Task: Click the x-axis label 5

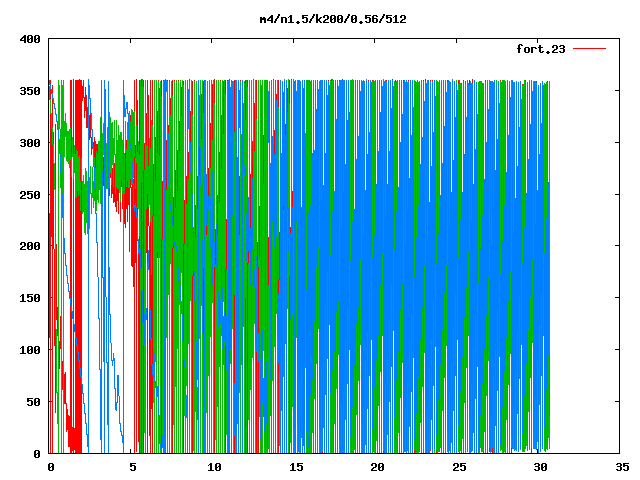Action: tap(133, 467)
